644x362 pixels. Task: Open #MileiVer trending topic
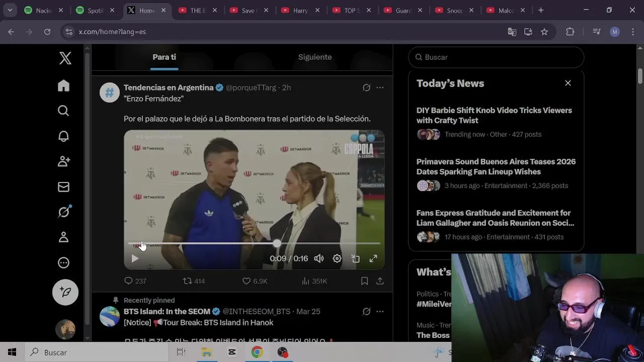click(434, 304)
